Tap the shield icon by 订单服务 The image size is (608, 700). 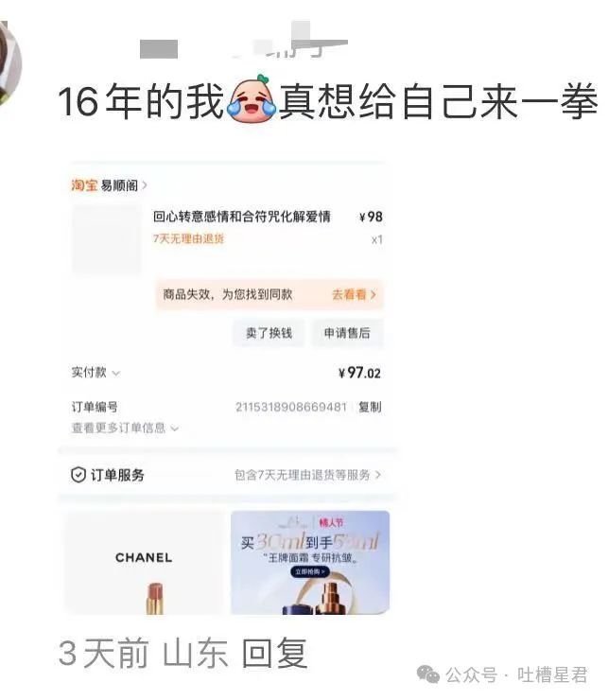coord(78,475)
